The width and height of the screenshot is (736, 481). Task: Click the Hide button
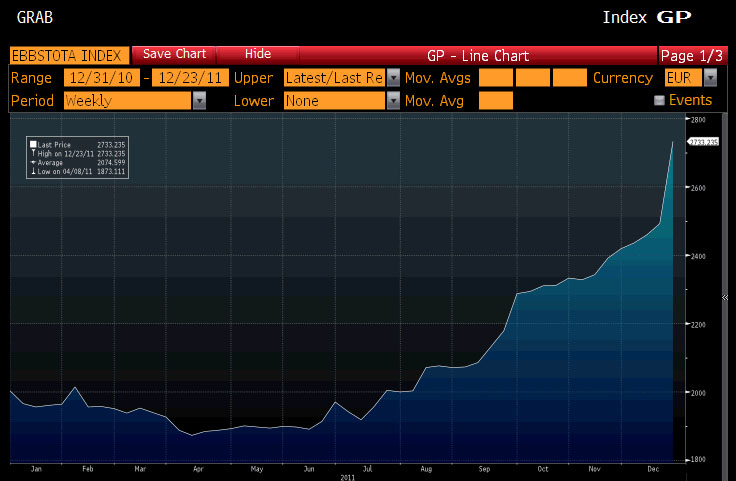pos(258,54)
